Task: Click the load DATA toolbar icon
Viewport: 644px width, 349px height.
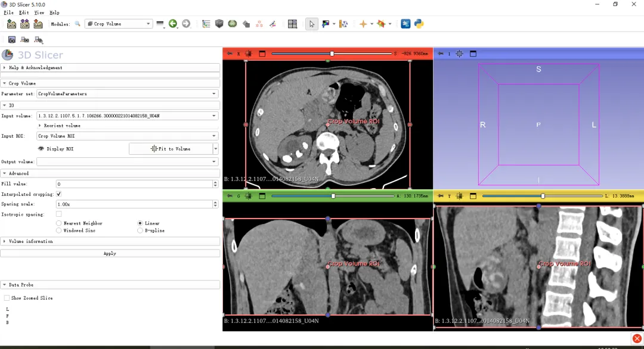Action: 11,24
